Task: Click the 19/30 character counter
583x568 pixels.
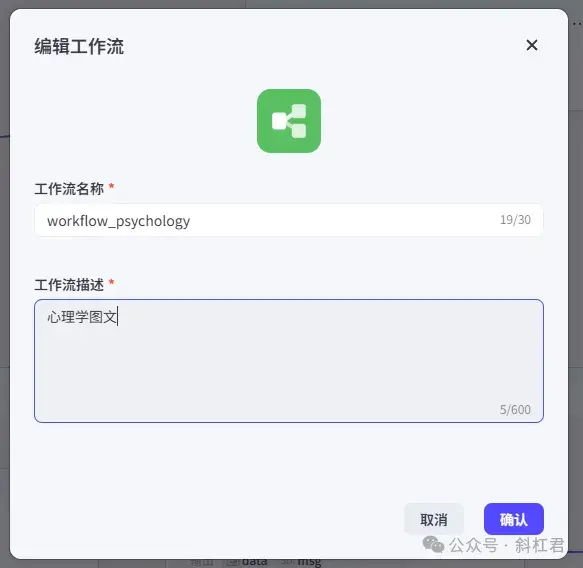Action: [515, 220]
